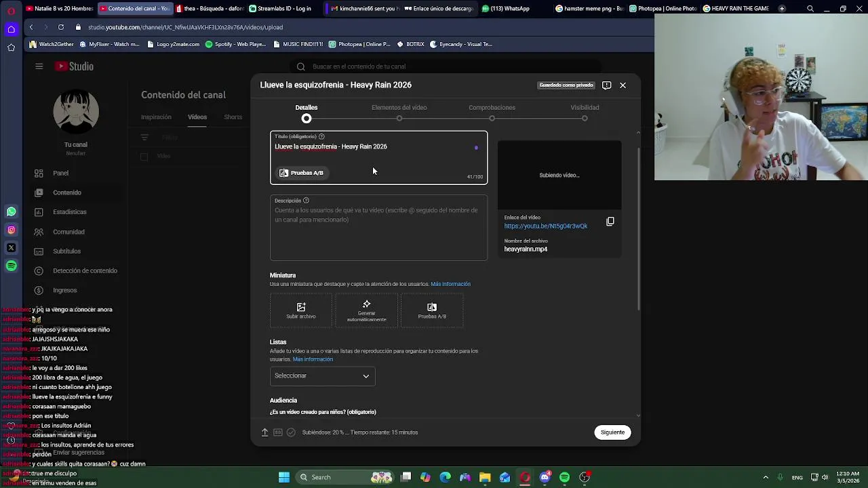
Task: Jump to the Visibilidad step
Action: [x=585, y=112]
